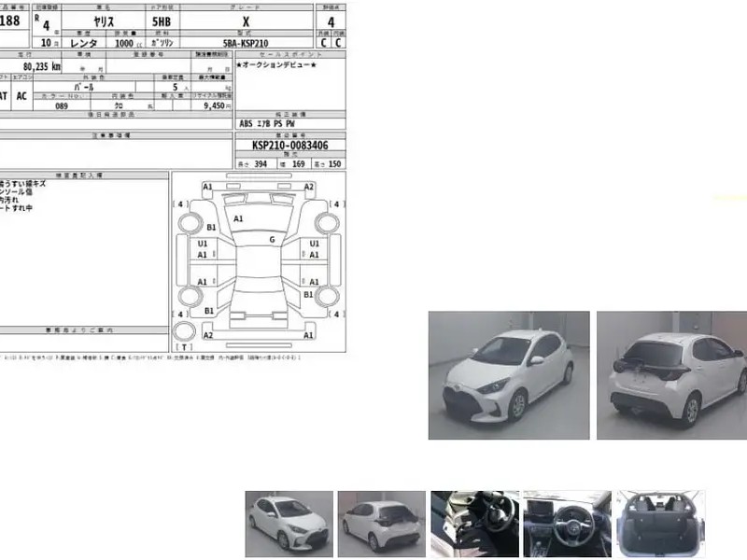
Task: Click the front-left wheel circle in diagram
Action: click(x=190, y=223)
